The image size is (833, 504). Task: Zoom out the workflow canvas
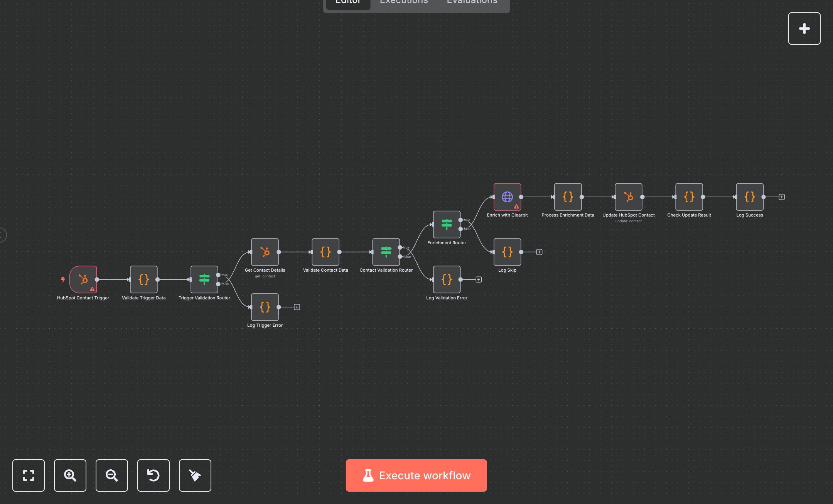(x=111, y=475)
